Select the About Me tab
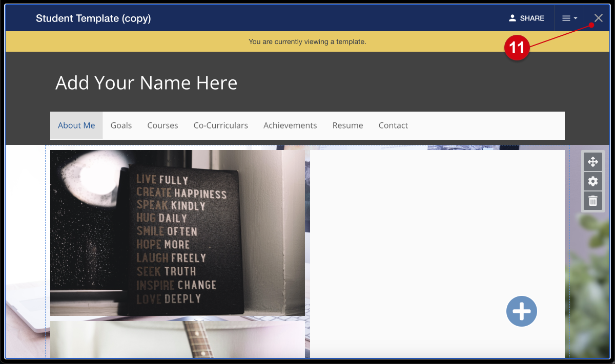Screen dimensions: 615x364 point(76,125)
